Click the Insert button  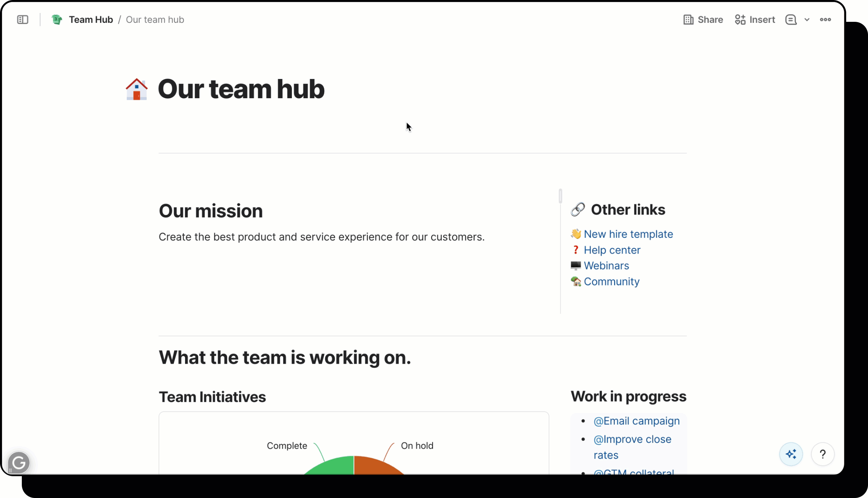pos(755,20)
